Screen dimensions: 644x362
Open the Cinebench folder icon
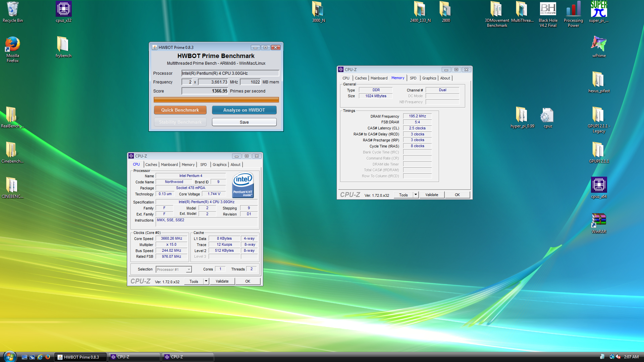(12, 153)
